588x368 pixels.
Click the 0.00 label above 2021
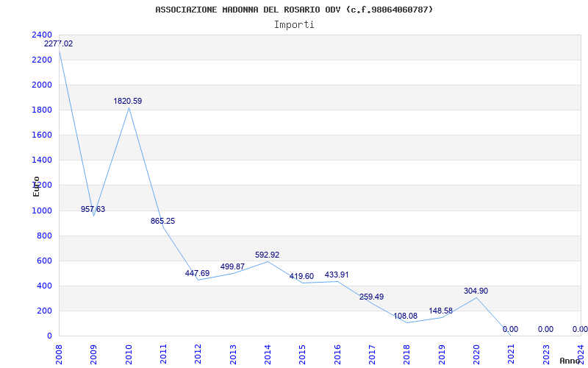pos(510,329)
